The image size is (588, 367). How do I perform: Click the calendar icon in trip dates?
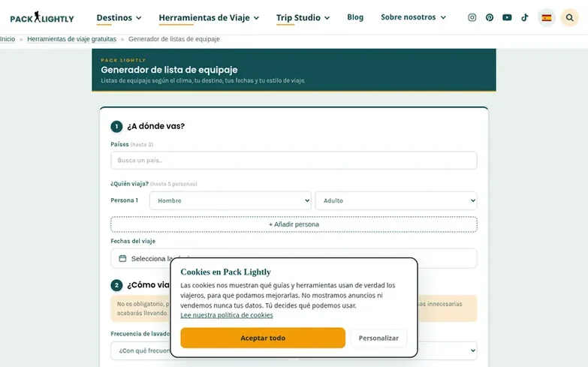point(122,258)
